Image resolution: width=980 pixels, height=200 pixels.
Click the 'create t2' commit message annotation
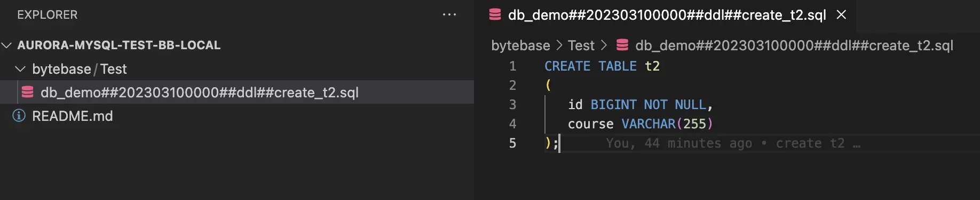pyautogui.click(x=810, y=143)
